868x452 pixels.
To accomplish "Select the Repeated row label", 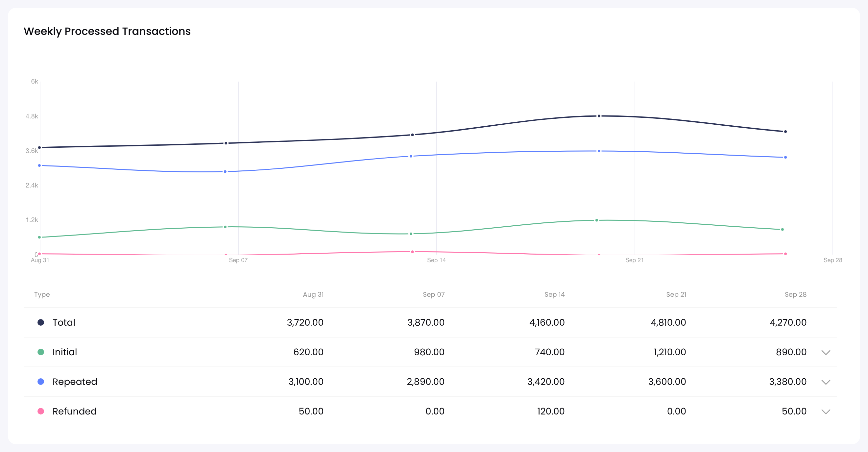I will [75, 382].
